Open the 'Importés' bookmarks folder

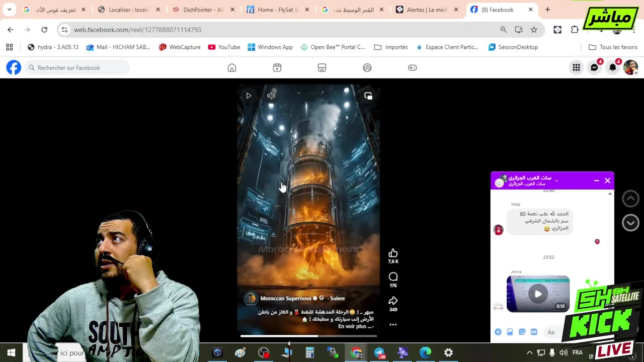tap(391, 47)
